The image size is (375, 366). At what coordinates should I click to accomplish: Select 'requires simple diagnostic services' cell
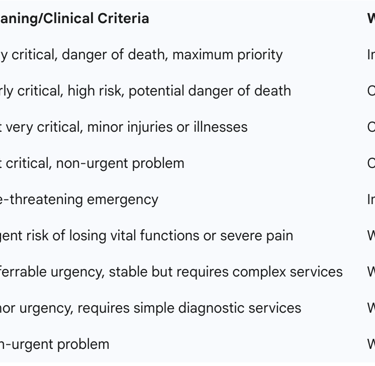(x=151, y=308)
